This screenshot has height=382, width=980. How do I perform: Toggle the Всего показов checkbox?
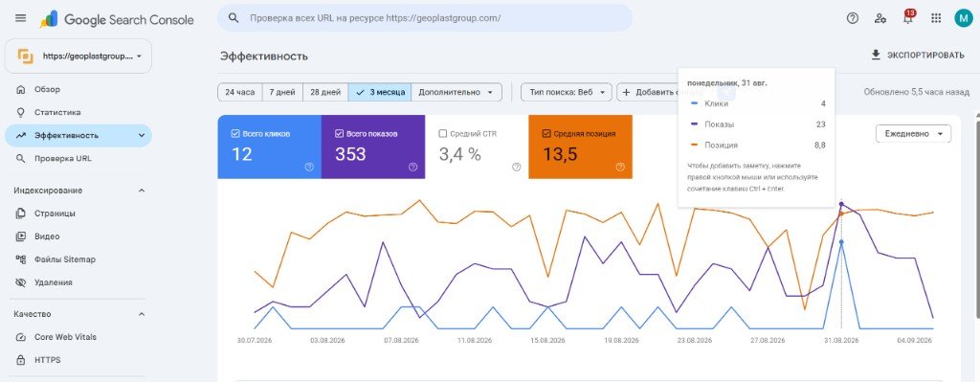coord(339,133)
